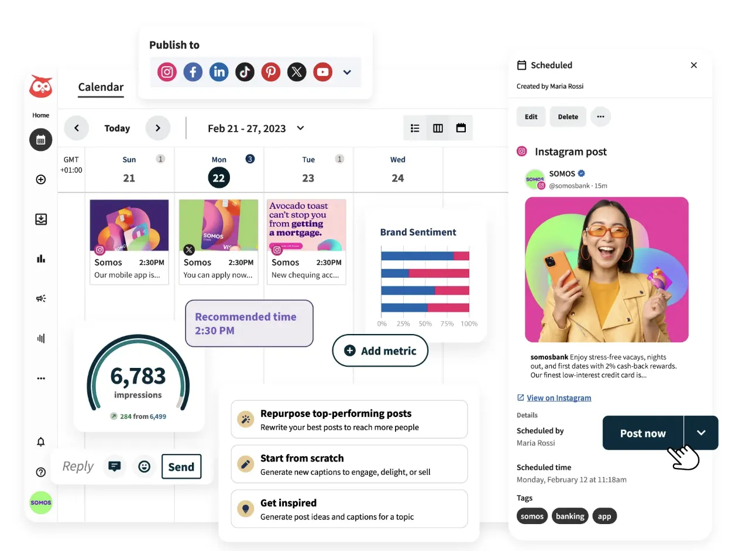Click the Hootsuite owl logo
The image size is (756, 551).
pyautogui.click(x=41, y=87)
